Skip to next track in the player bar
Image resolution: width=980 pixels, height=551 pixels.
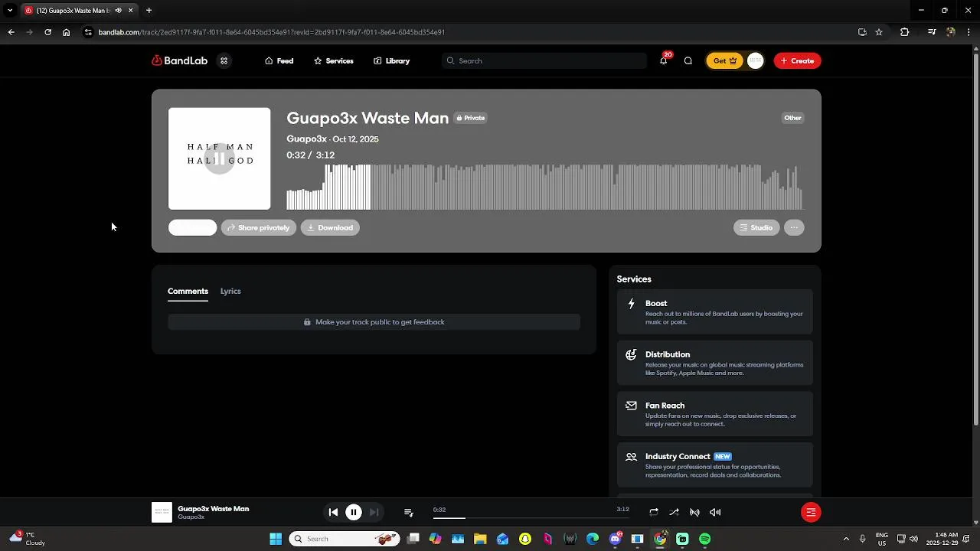(x=374, y=512)
